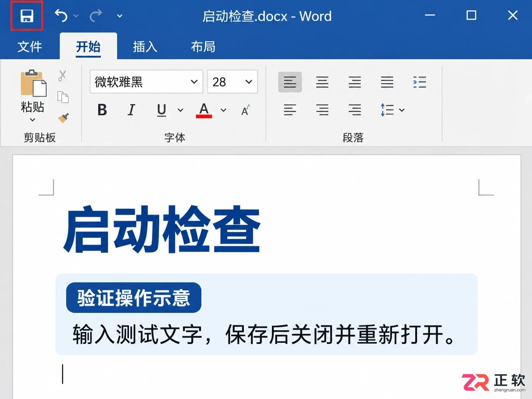Click the line spacing icon
The height and width of the screenshot is (399, 532).
[387, 110]
